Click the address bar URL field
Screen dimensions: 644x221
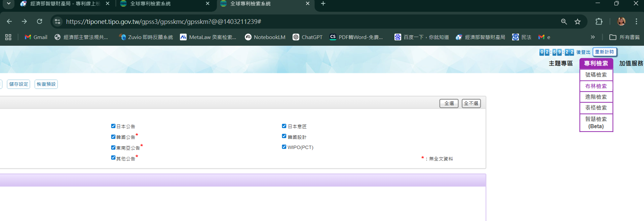(x=303, y=22)
